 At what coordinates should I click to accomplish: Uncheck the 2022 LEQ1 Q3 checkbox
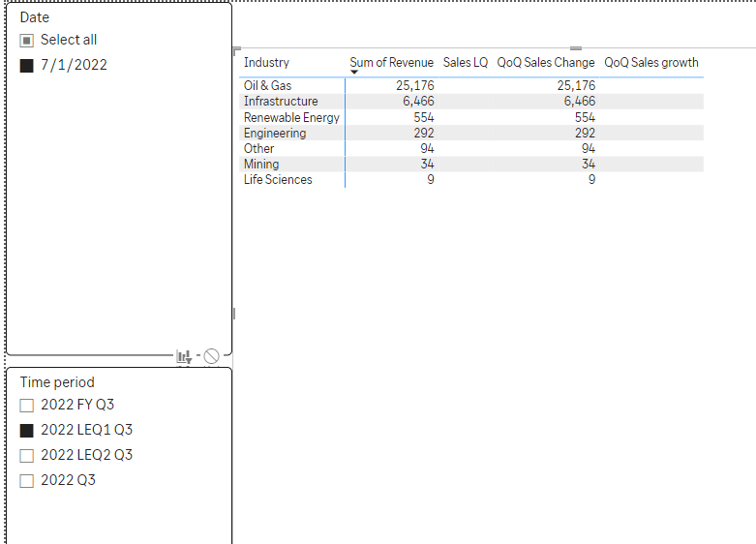click(x=26, y=430)
